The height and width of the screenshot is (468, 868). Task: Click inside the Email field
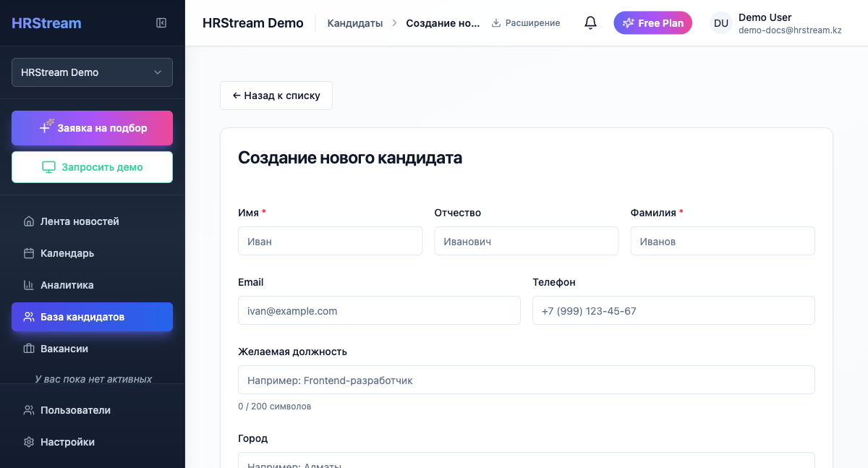[379, 310]
